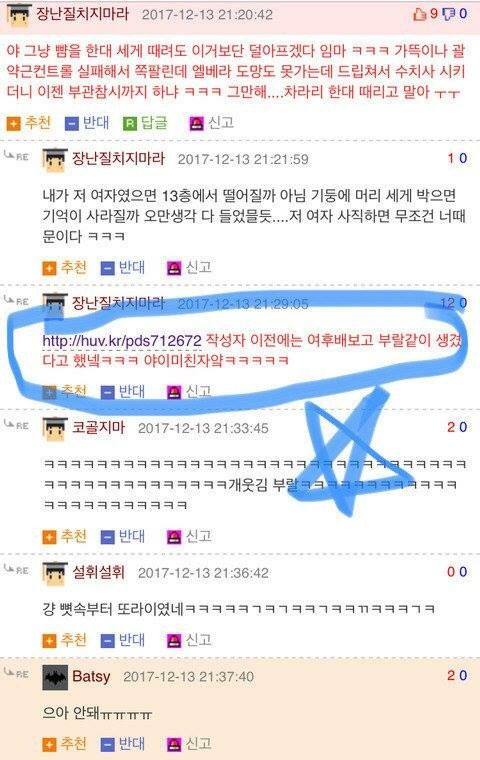
Task: Open the Batsy user profile name
Action: click(91, 677)
